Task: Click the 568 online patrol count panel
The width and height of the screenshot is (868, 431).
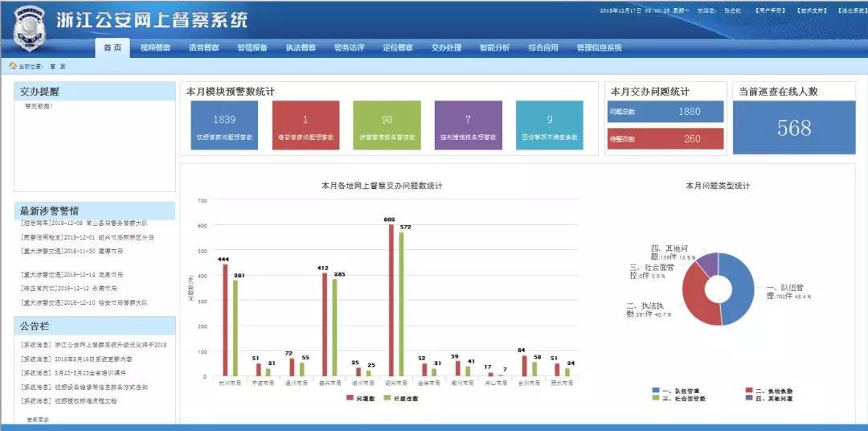Action: tap(793, 127)
